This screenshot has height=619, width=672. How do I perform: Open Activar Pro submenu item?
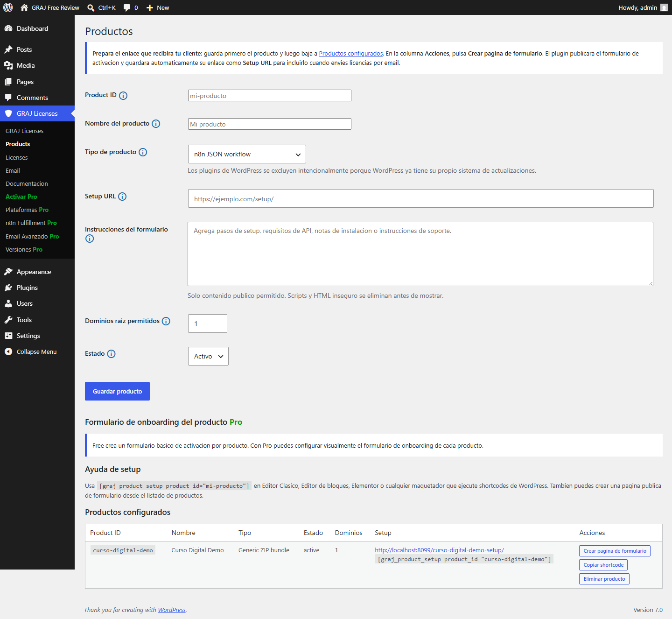[x=21, y=197]
